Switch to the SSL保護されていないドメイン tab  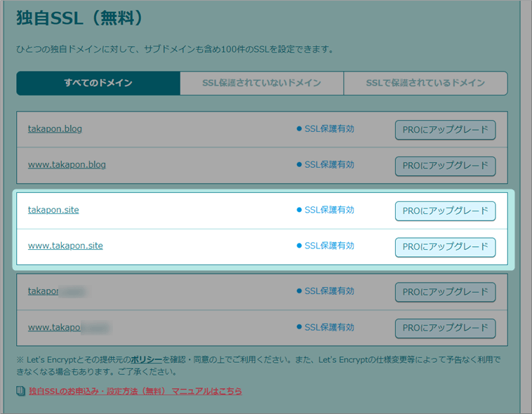point(262,83)
